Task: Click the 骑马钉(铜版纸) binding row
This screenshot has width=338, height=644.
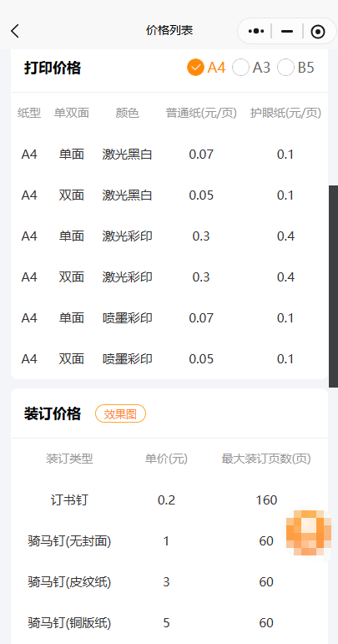Action: coord(169,623)
